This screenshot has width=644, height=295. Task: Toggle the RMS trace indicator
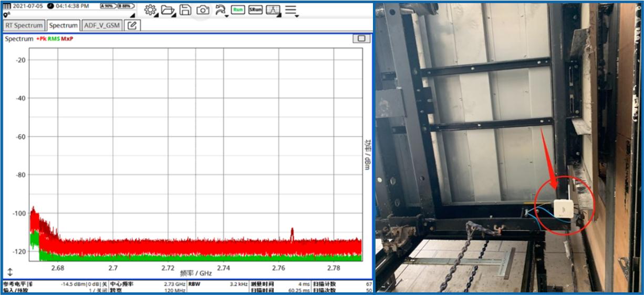tap(54, 39)
